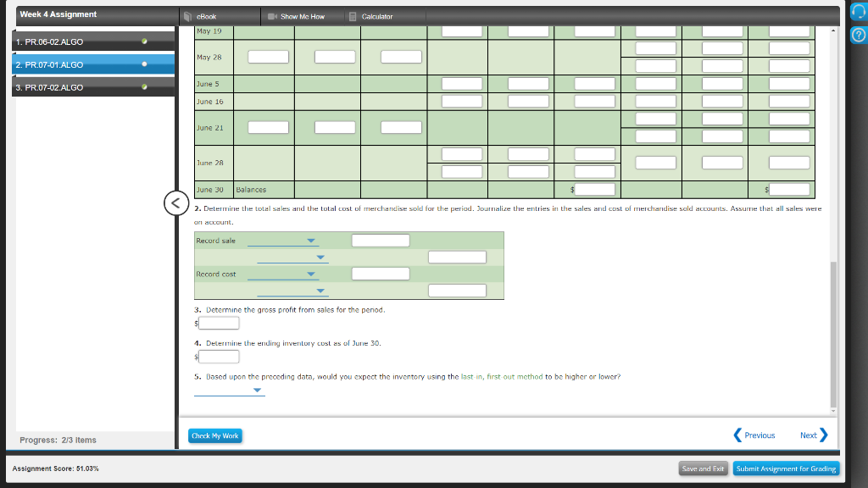Click May 28 first purchases input field
This screenshot has width=868, height=488.
pos(269,57)
